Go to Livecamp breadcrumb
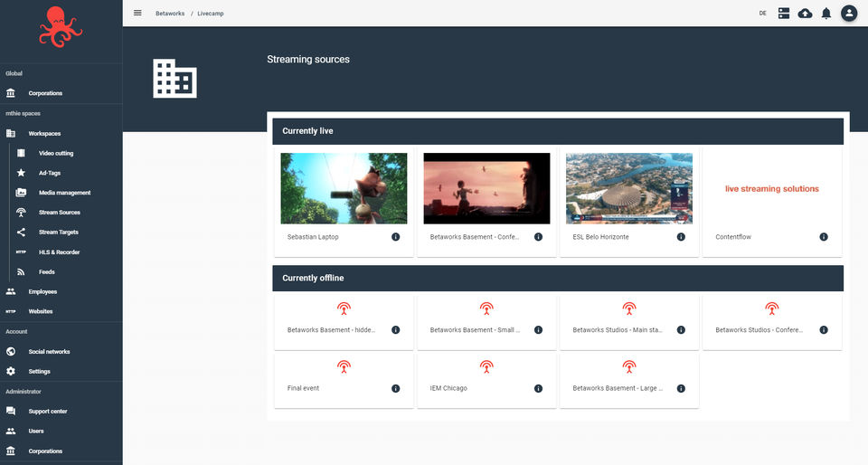Screen dimensions: 868x465 [211, 14]
